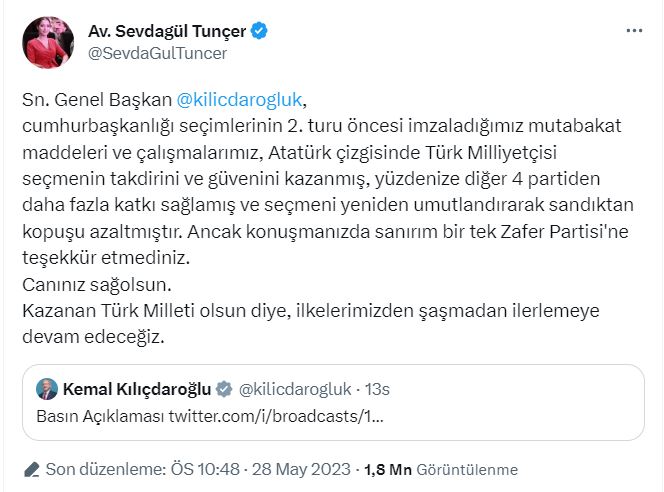
Task: Click the @kilicdarogluk mention in the tweet text
Action: (237, 100)
